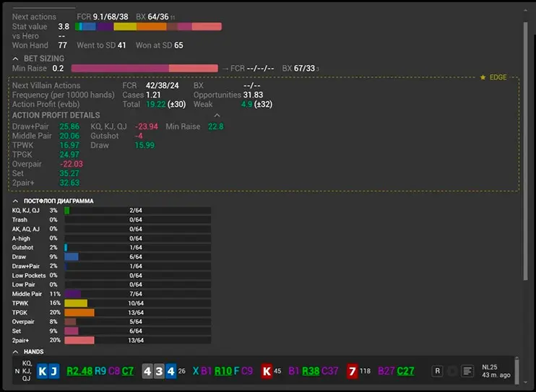Click the C27 river call action

tap(405, 371)
